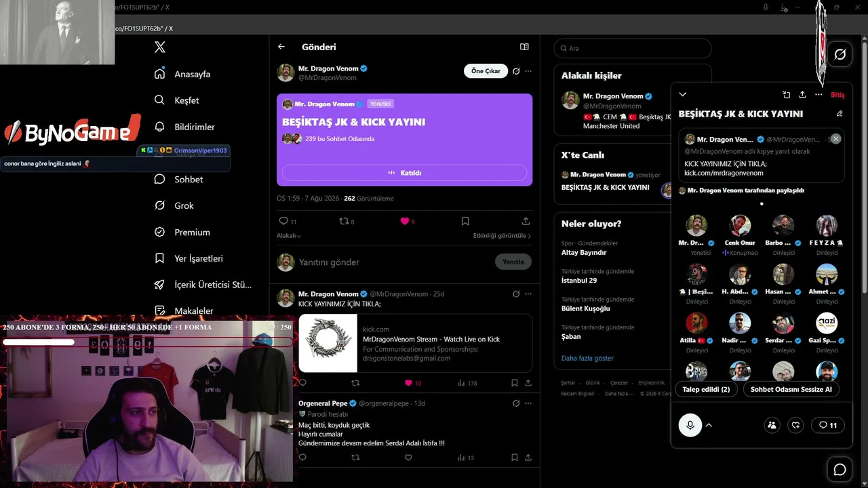View analytics with 178 on the kick.com reply
This screenshot has width=868, height=488.
[467, 383]
